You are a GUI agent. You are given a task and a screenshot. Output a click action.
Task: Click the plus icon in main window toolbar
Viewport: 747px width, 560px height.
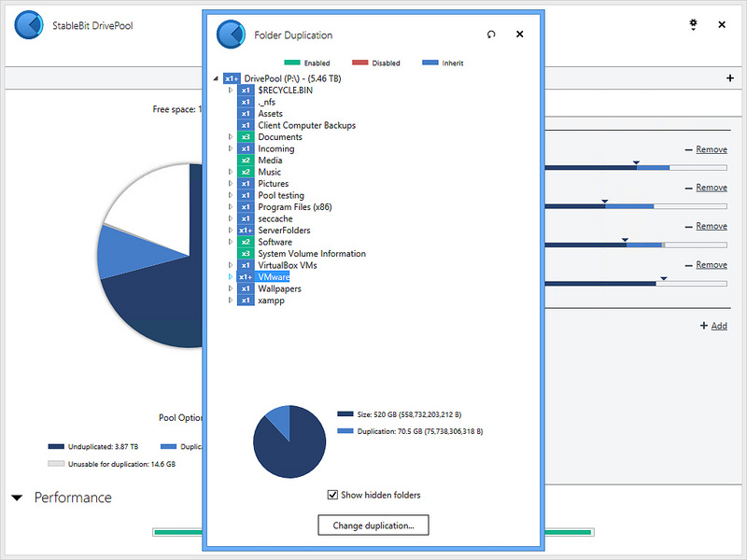(730, 77)
